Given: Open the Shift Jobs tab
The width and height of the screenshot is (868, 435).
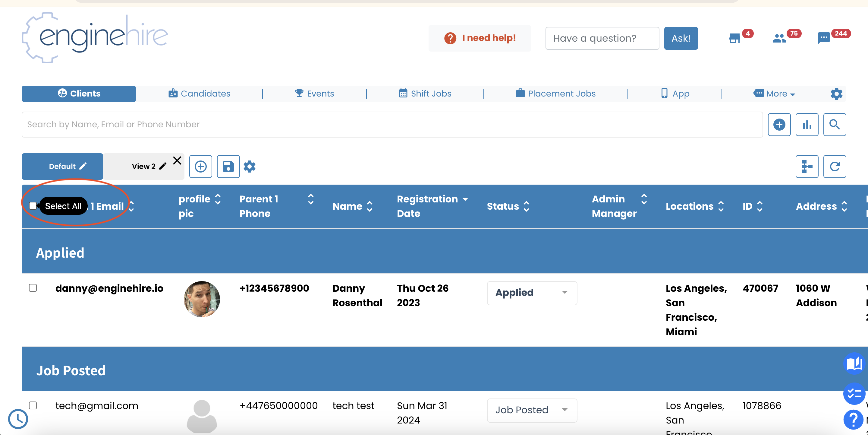Looking at the screenshot, I should tap(425, 94).
